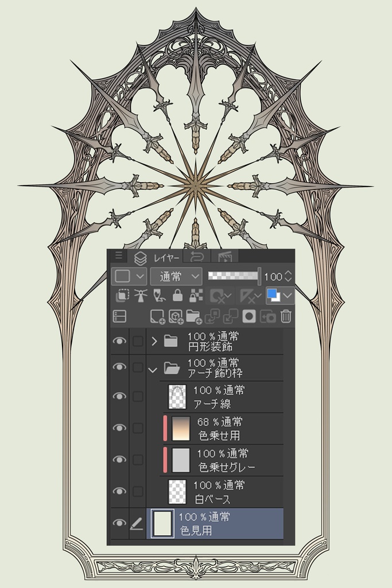Select the 白ベース layer thumbnail

point(177,492)
